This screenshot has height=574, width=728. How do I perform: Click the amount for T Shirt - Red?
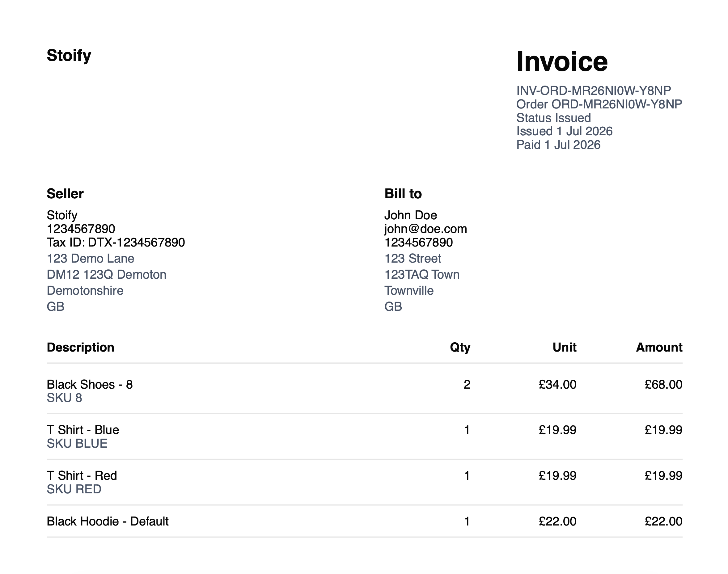(x=663, y=476)
